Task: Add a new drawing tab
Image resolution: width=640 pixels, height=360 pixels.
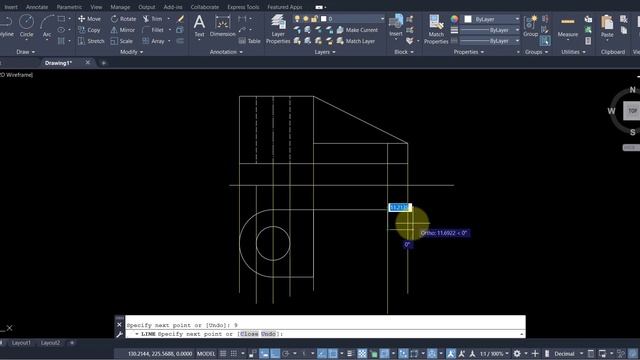Action: (103, 63)
